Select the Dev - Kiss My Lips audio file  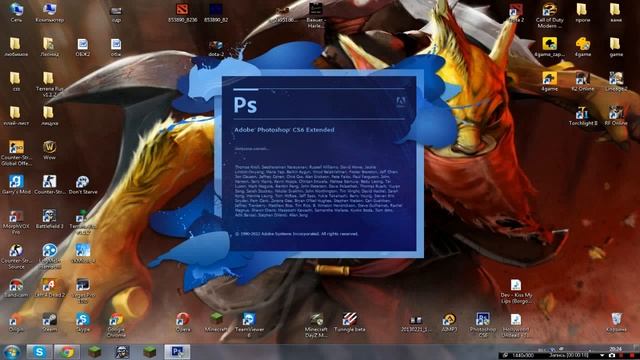click(x=516, y=290)
